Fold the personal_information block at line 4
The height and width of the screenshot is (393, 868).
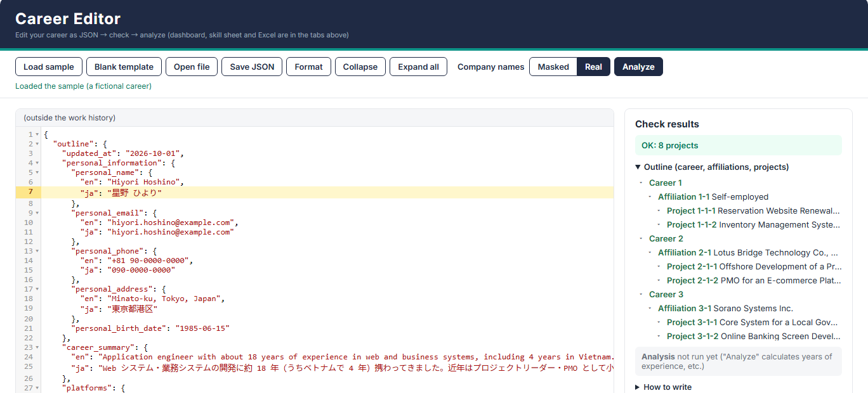pos(37,163)
